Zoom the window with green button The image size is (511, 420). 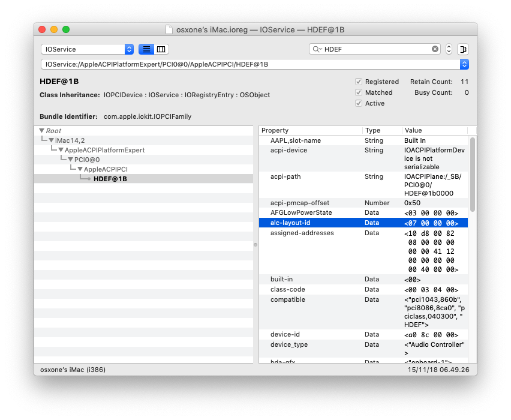click(66, 29)
